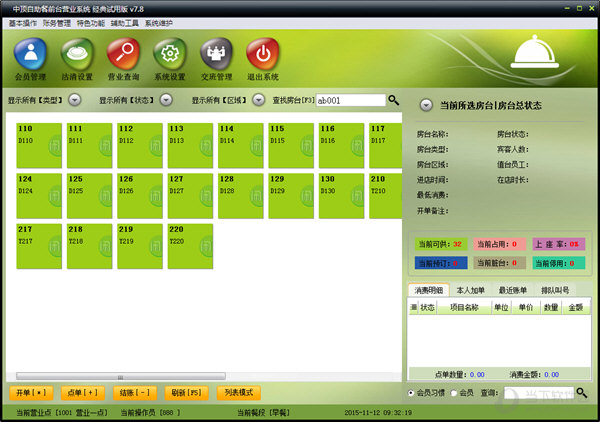Open the 基本操作 menu
This screenshot has height=422, width=600.
[22, 21]
